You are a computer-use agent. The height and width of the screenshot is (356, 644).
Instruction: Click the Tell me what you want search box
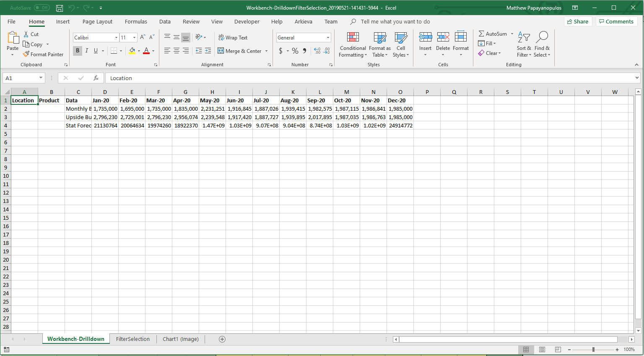[395, 21]
